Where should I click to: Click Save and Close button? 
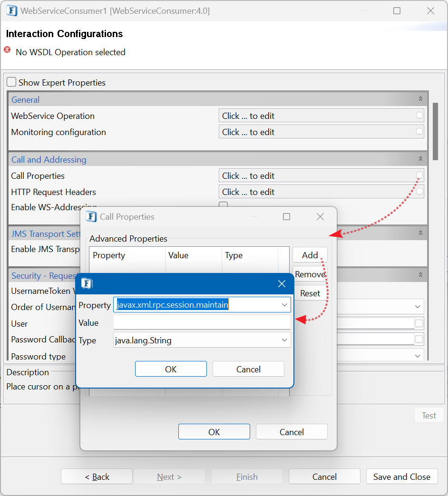click(x=401, y=477)
